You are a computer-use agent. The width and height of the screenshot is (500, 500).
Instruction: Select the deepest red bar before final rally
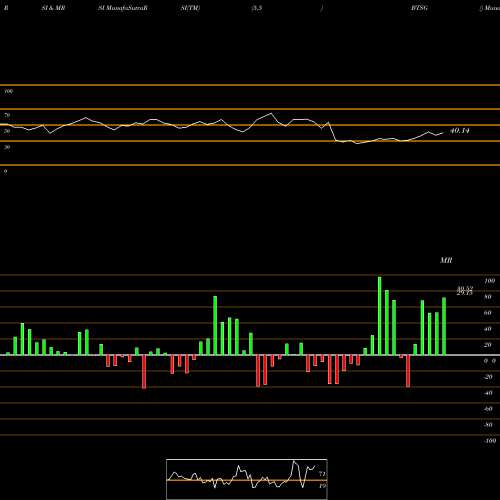(408, 371)
